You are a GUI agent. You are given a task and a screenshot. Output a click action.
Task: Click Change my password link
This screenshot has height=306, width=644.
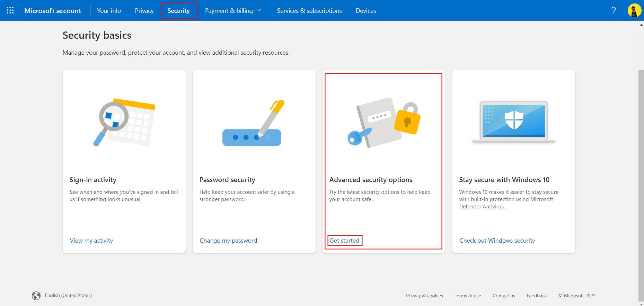228,241
